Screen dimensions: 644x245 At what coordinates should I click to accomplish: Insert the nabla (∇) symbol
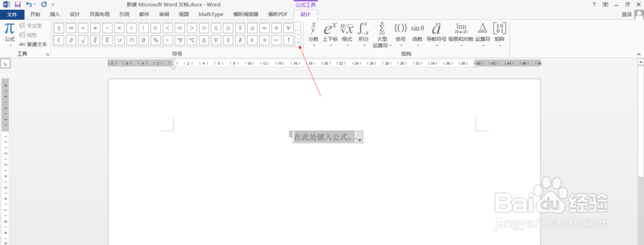(216, 40)
